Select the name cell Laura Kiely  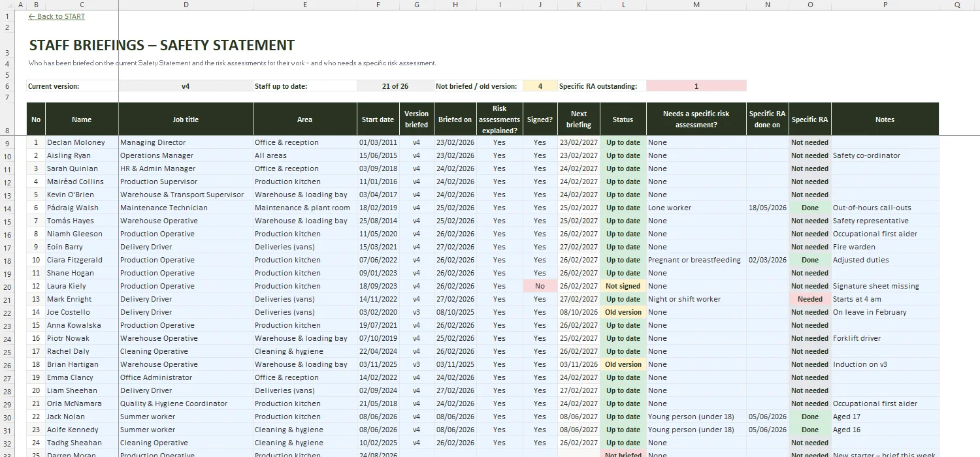click(x=82, y=286)
